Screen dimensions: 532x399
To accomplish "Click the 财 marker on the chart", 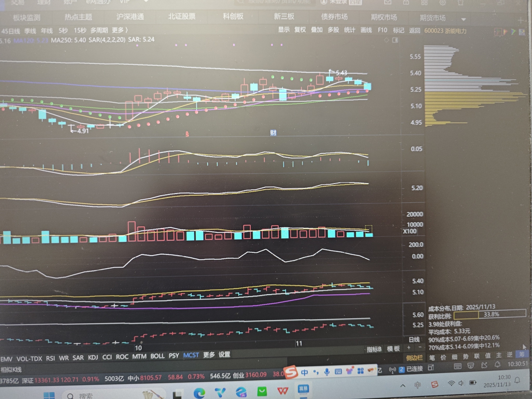I will pos(273,133).
